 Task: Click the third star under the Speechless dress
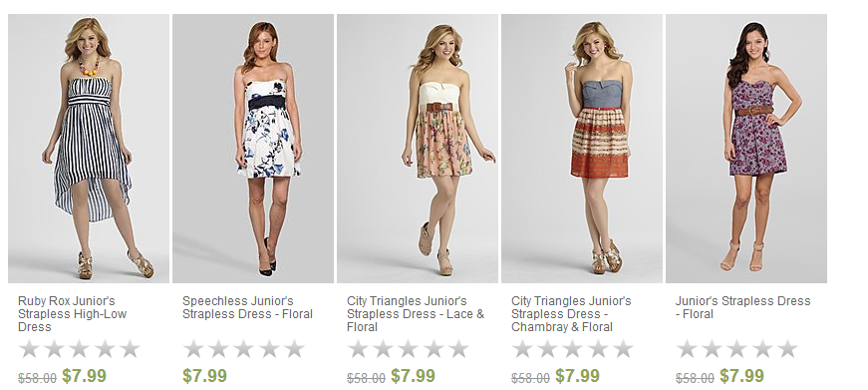pos(243,349)
